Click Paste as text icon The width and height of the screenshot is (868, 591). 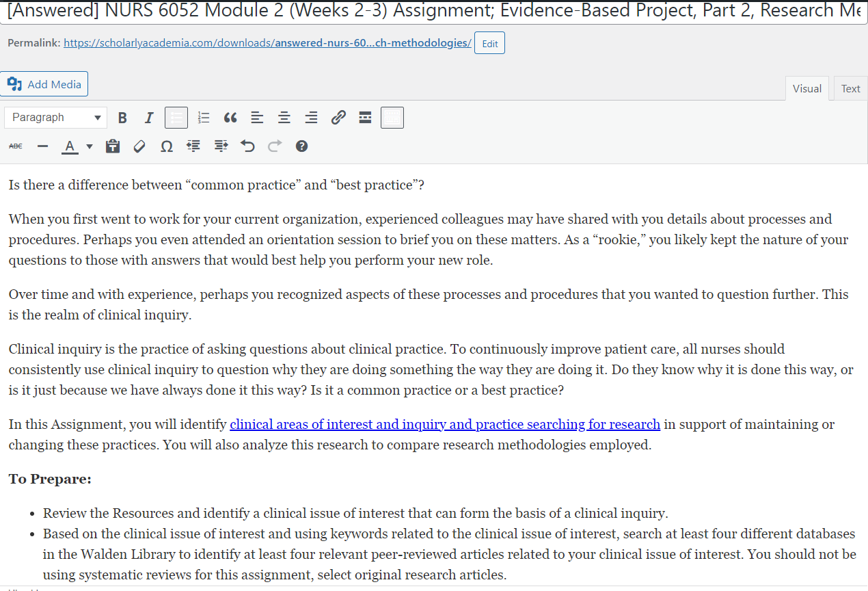click(113, 146)
